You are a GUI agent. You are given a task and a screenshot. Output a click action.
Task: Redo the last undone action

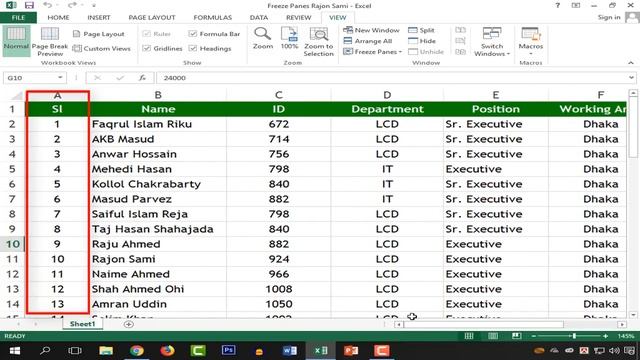click(72, 5)
